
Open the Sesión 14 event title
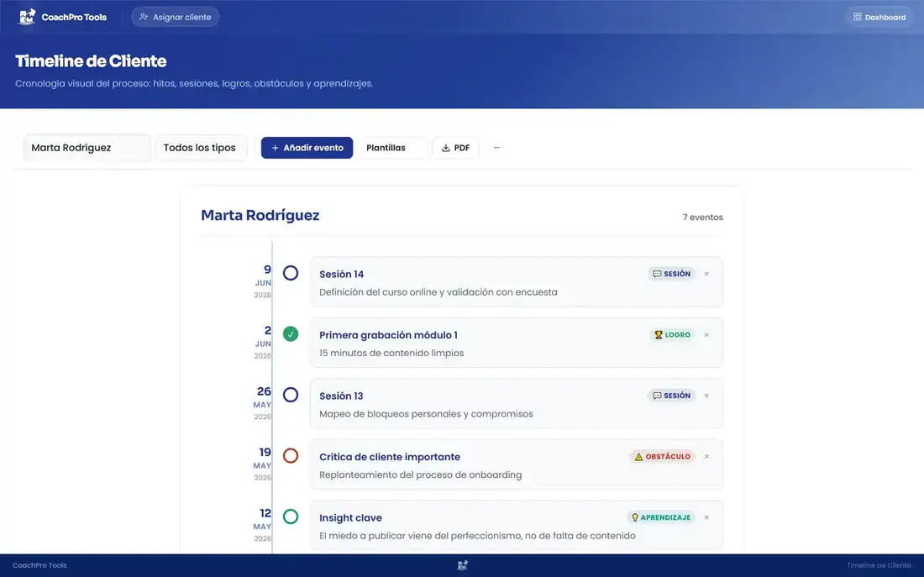(x=341, y=274)
